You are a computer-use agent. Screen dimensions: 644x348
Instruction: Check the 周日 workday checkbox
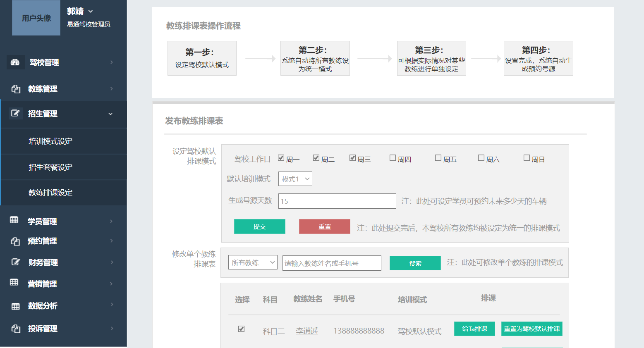pyautogui.click(x=527, y=158)
